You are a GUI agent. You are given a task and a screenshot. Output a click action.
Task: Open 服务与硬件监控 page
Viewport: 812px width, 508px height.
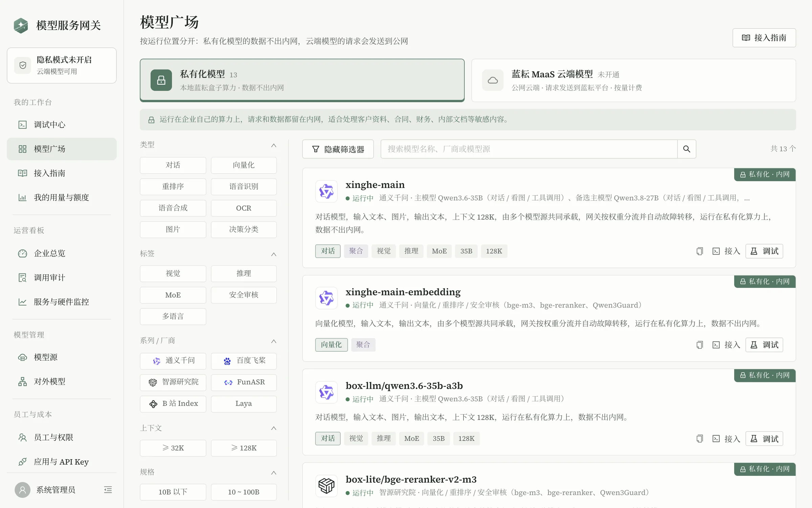pos(62,302)
